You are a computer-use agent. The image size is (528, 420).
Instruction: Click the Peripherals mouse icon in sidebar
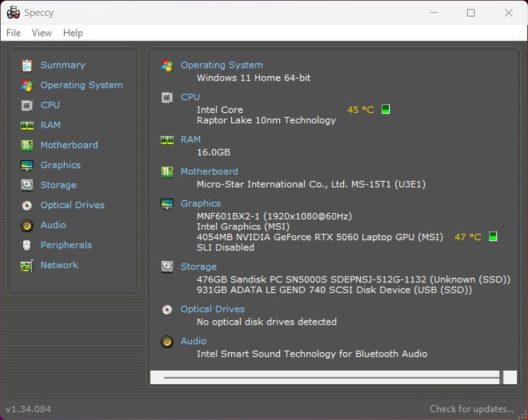click(27, 245)
